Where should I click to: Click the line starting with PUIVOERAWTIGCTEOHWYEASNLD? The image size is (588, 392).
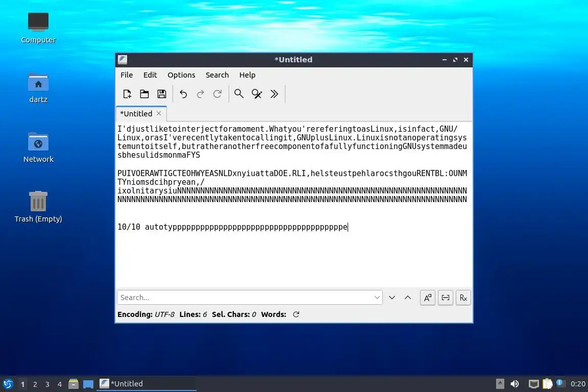point(292,174)
